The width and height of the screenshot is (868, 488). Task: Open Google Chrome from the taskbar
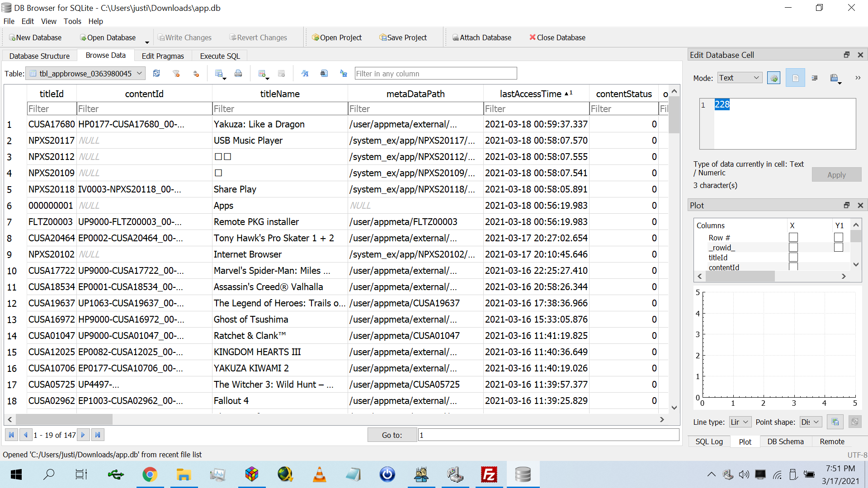coord(150,474)
